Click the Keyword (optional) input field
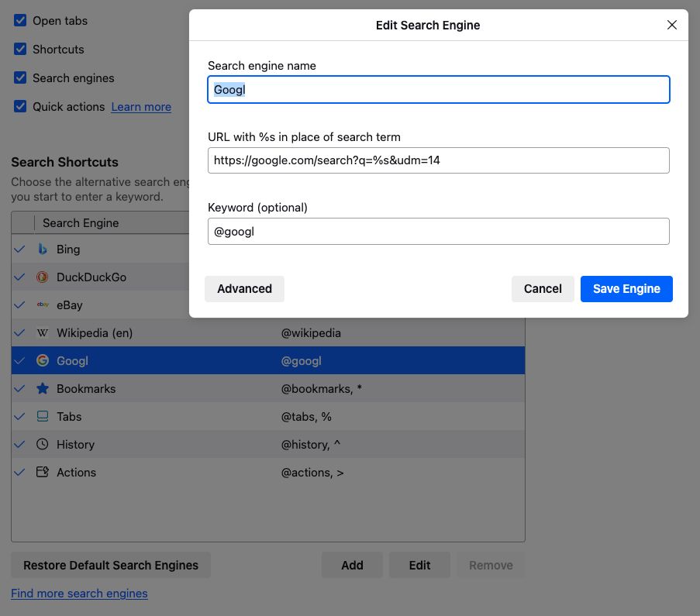The image size is (700, 616). [438, 231]
